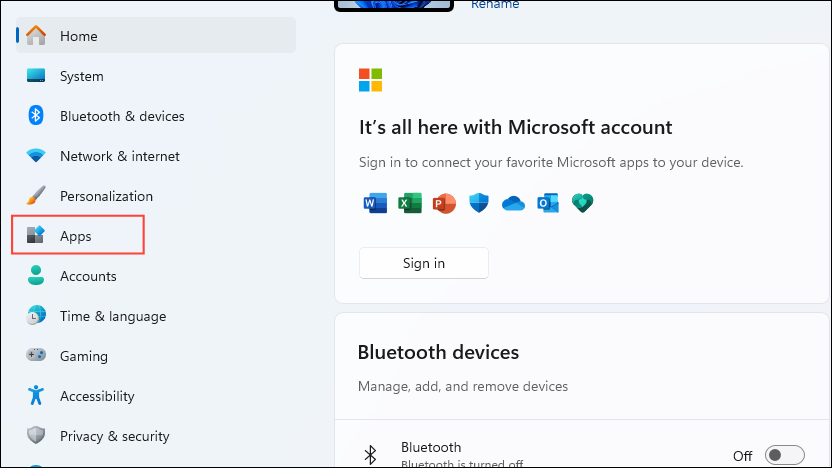Open Network & internet settings
The image size is (832, 468).
[x=156, y=156]
